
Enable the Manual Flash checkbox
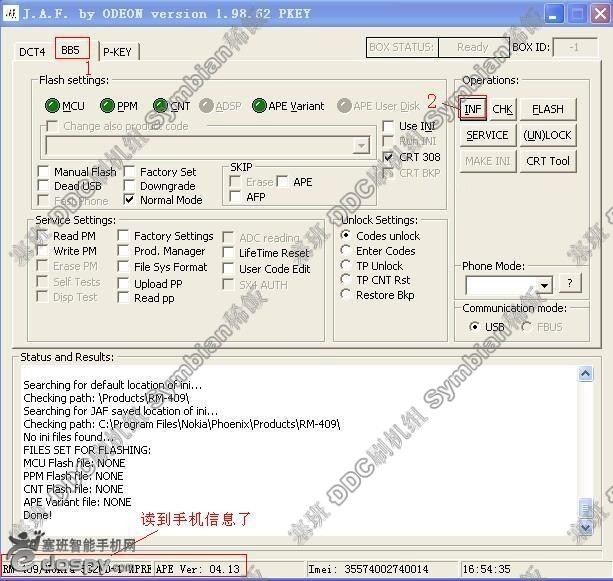[43, 171]
